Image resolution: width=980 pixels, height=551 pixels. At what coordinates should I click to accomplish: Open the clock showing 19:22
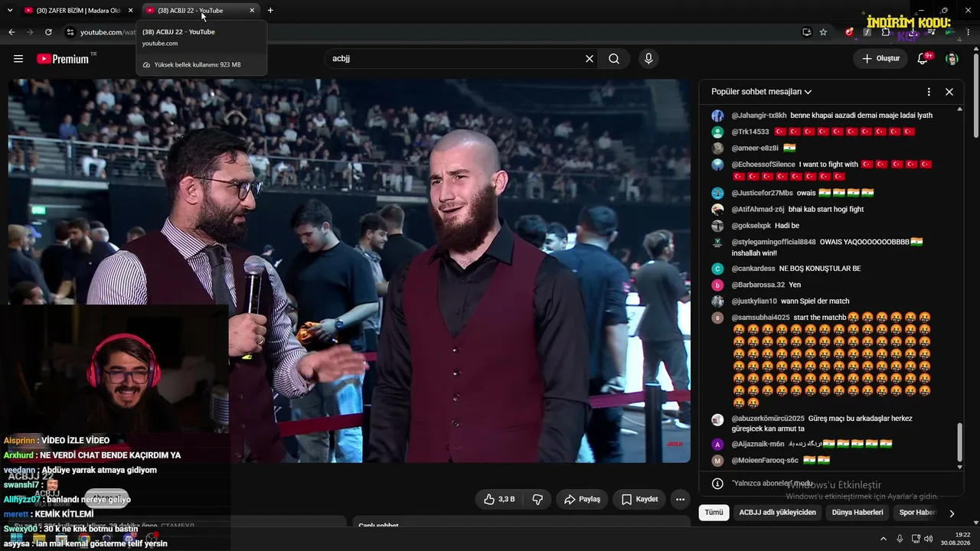coord(957,539)
